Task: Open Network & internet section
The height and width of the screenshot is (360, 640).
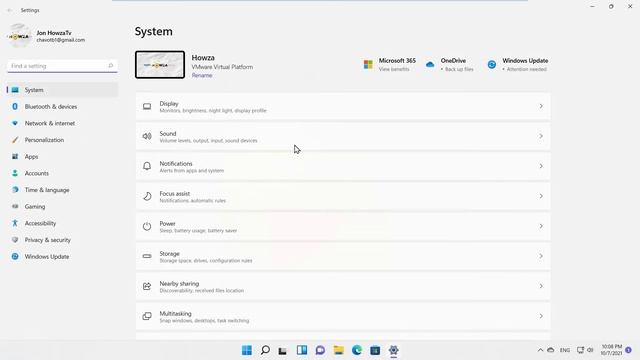Action: pos(62,123)
